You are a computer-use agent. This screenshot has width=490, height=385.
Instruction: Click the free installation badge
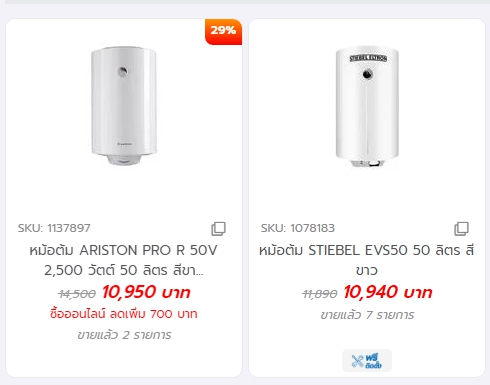click(367, 361)
